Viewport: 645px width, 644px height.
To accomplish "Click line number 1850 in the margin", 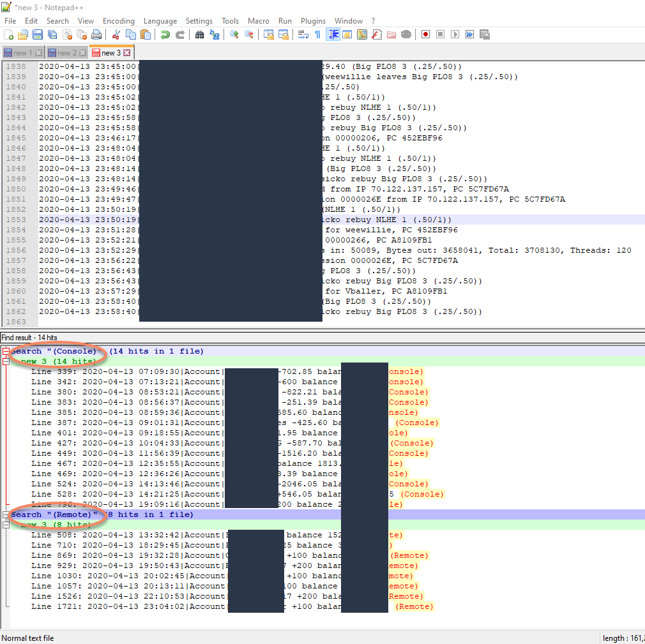I will (x=16, y=189).
